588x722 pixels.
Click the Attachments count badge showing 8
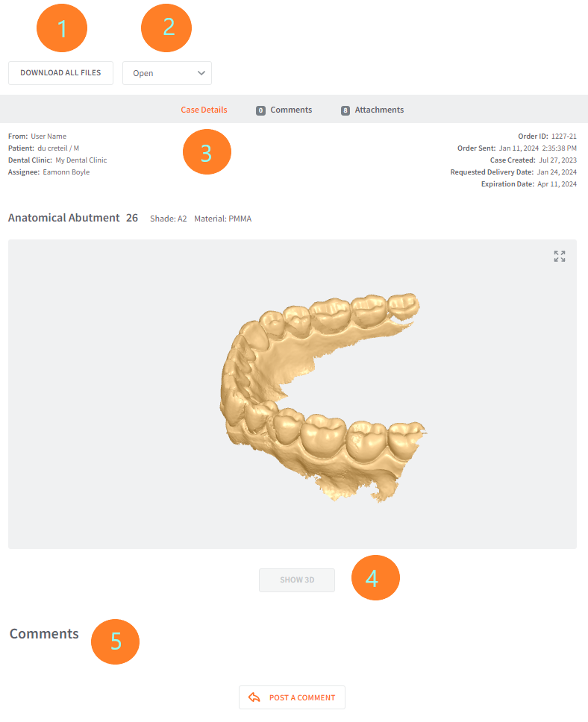coord(345,110)
